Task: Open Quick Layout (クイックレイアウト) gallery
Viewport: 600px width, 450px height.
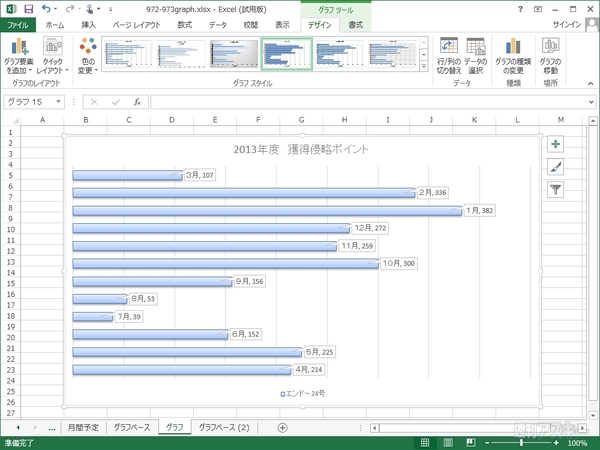Action: [x=52, y=56]
